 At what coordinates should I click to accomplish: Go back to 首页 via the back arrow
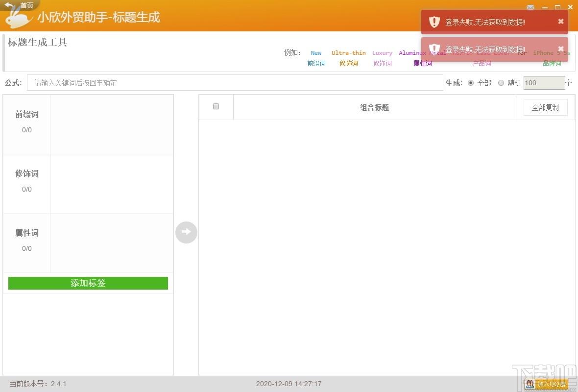pos(9,5)
